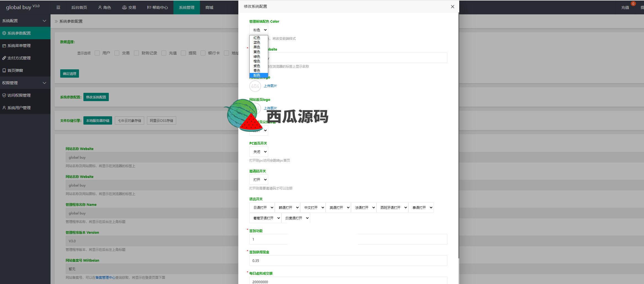Open the 邀请码开关 dropdown
Viewport: 644px width, 284px height.
(x=259, y=180)
